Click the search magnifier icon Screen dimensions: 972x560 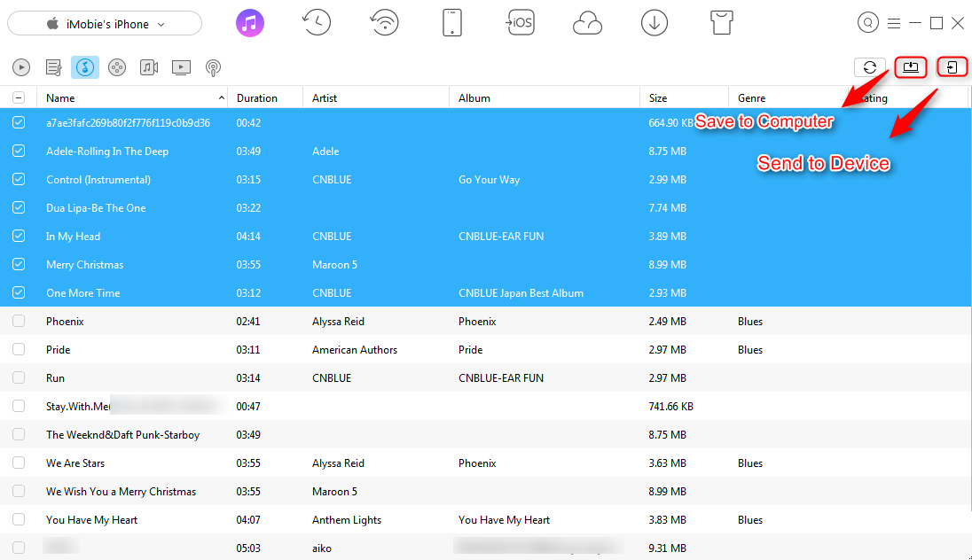[x=868, y=23]
